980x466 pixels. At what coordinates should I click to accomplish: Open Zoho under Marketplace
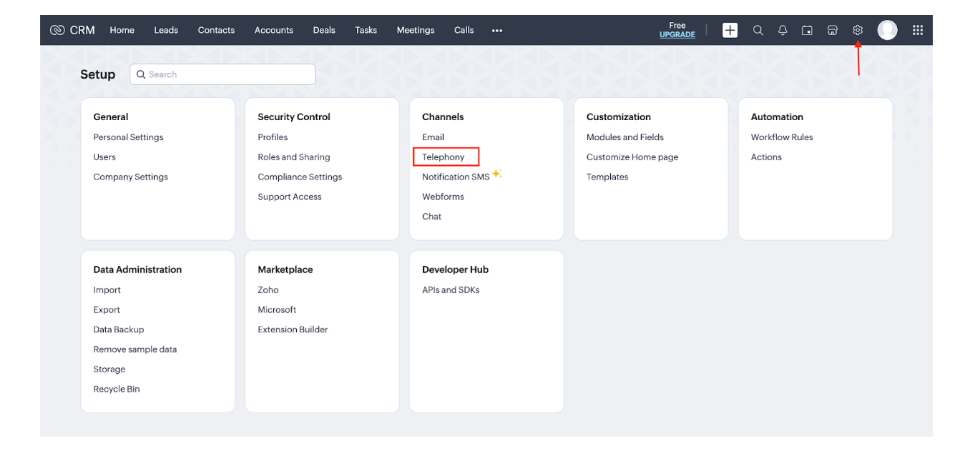point(268,290)
